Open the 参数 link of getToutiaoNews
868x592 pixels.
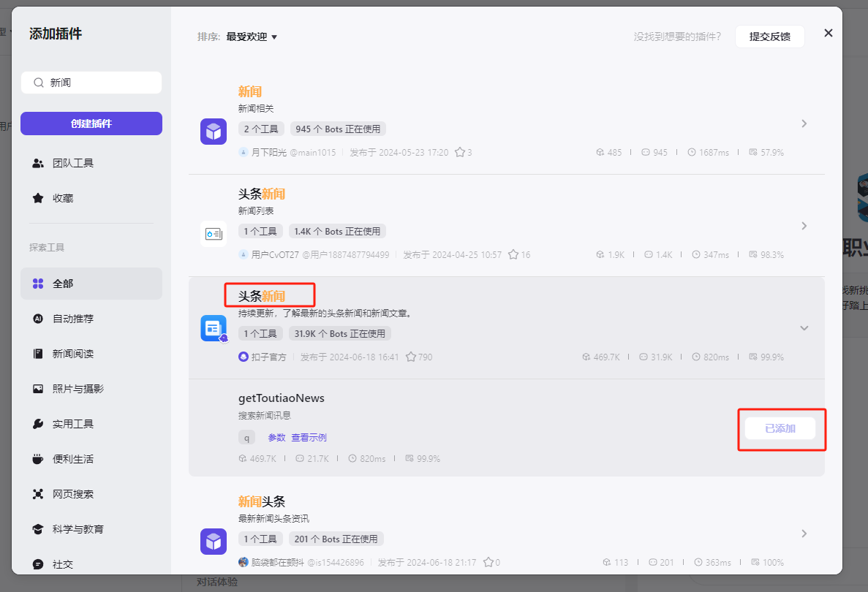pos(277,438)
